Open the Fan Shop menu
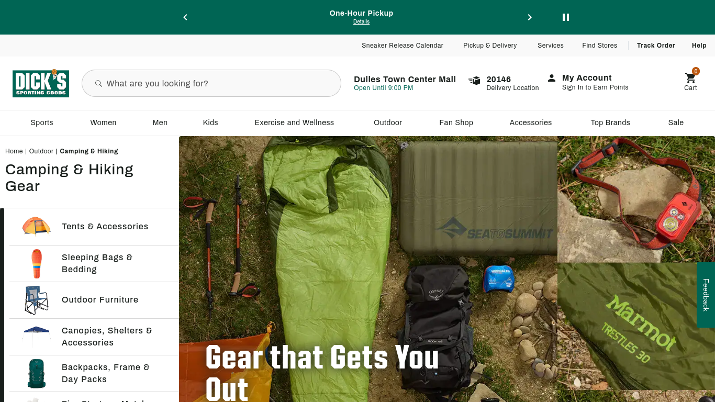 (x=456, y=123)
